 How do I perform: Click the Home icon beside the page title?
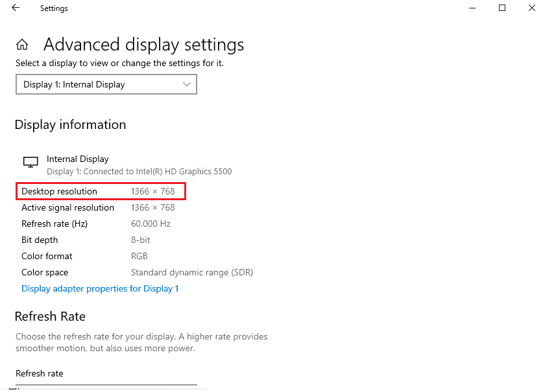[x=22, y=44]
